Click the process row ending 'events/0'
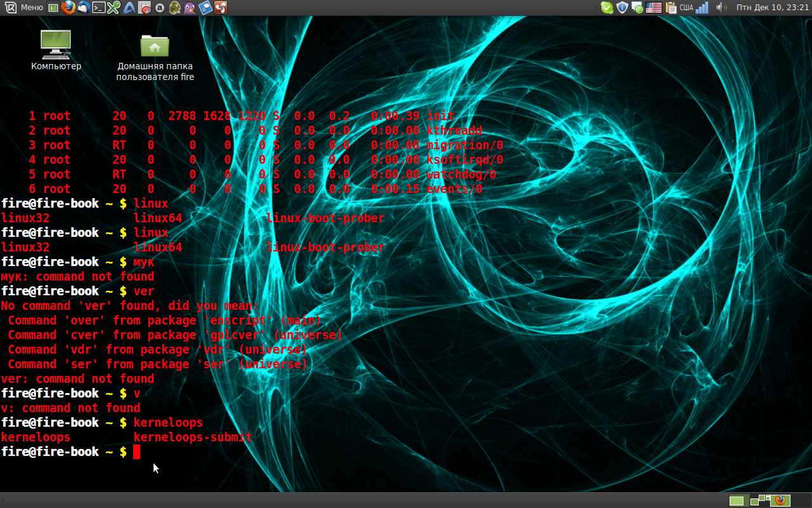 coord(255,189)
